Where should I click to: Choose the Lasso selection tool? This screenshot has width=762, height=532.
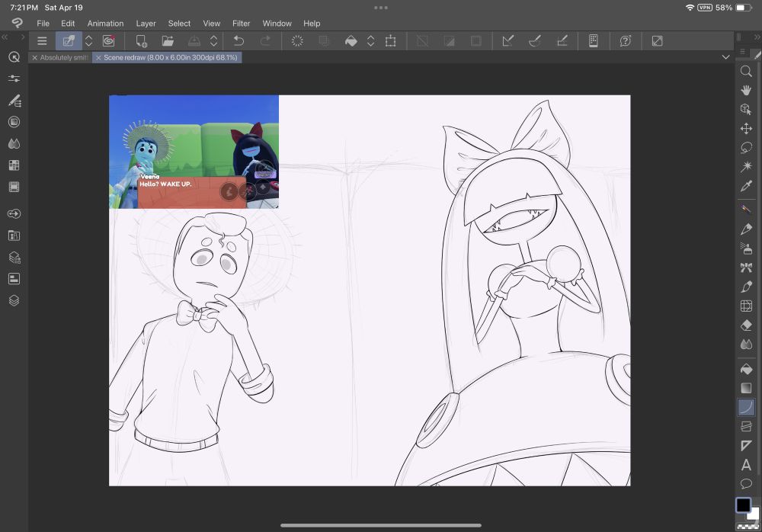pyautogui.click(x=746, y=148)
